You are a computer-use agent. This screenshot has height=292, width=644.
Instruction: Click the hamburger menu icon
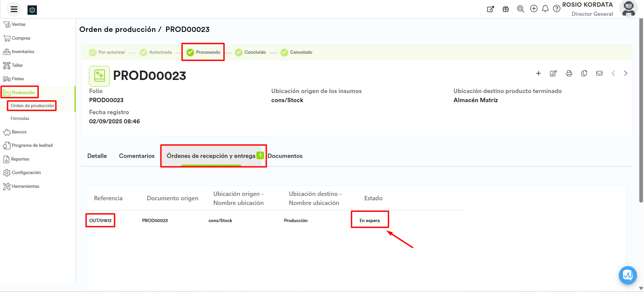14,9
